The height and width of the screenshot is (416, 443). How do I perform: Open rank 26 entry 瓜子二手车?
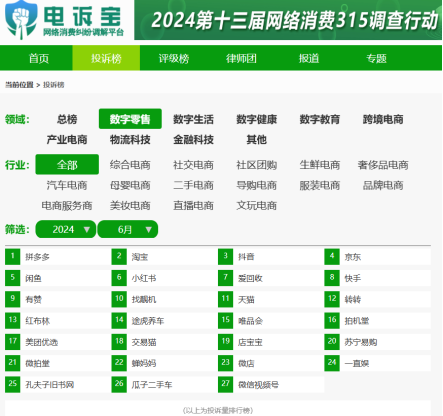[x=152, y=385]
